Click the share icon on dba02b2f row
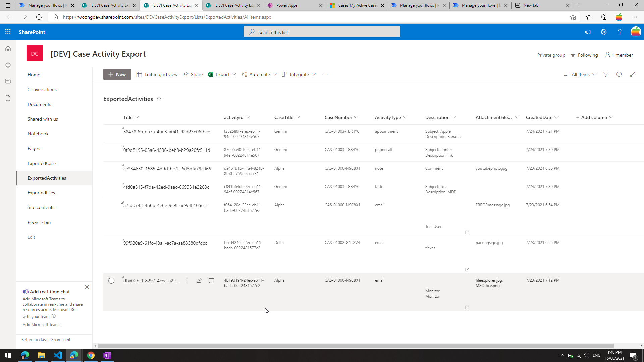Viewport: 644px width, 362px height. [199, 281]
